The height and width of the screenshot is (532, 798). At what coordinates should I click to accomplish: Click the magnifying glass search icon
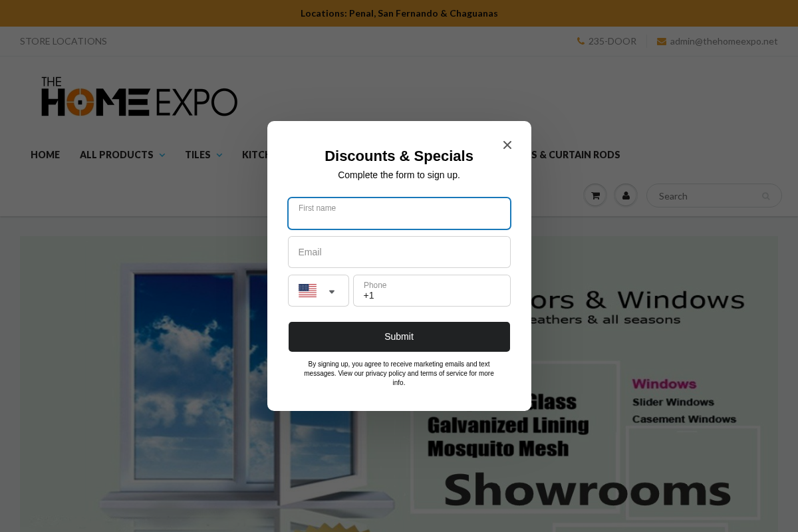(x=765, y=196)
